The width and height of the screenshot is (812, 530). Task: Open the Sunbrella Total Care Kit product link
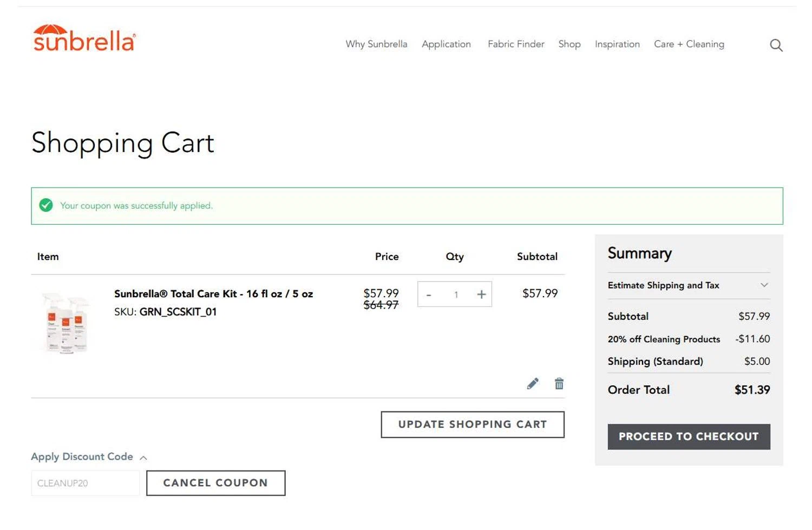(213, 293)
